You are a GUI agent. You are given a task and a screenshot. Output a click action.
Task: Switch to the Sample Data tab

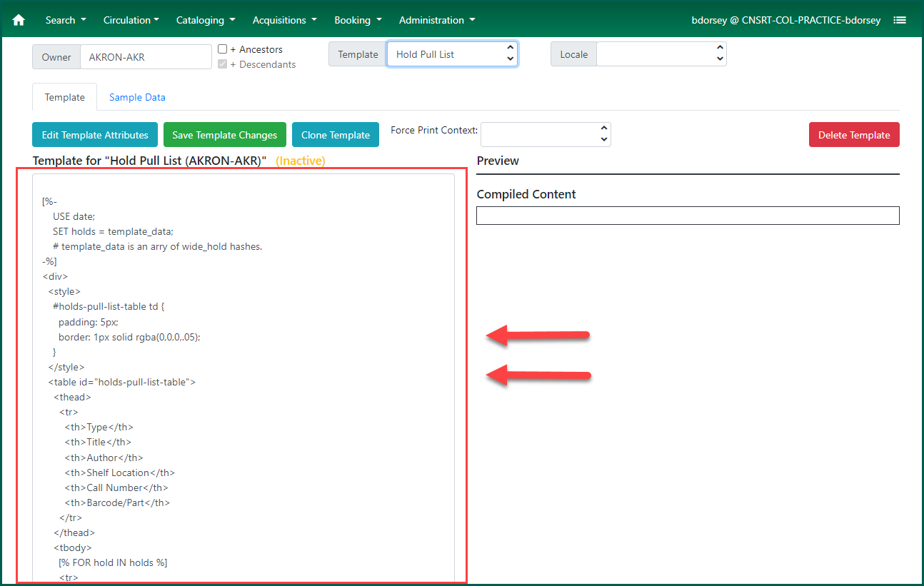[x=137, y=97]
